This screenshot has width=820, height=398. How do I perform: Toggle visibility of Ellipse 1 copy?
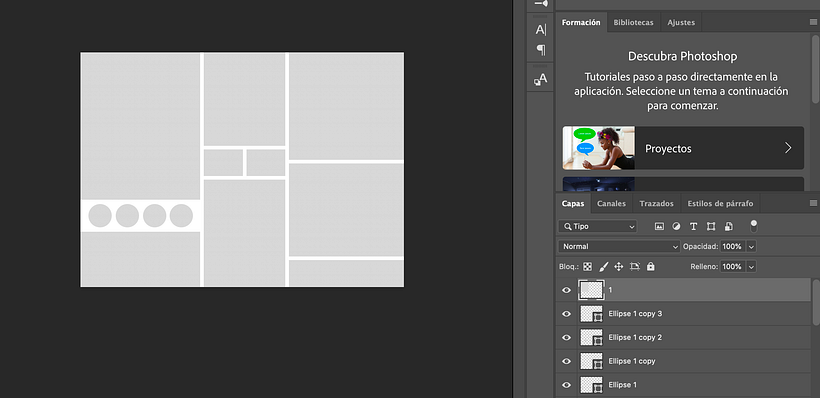click(566, 361)
